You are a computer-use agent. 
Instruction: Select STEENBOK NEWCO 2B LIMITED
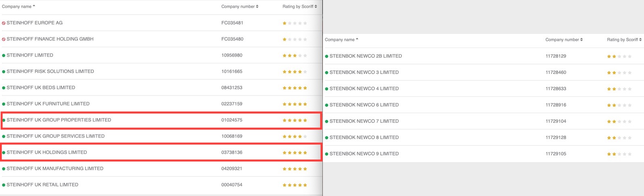tap(366, 56)
